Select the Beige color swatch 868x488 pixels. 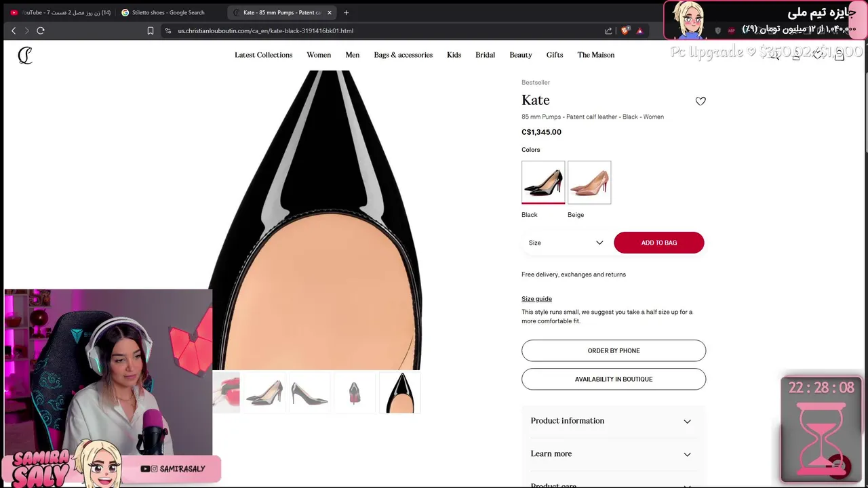(x=589, y=182)
